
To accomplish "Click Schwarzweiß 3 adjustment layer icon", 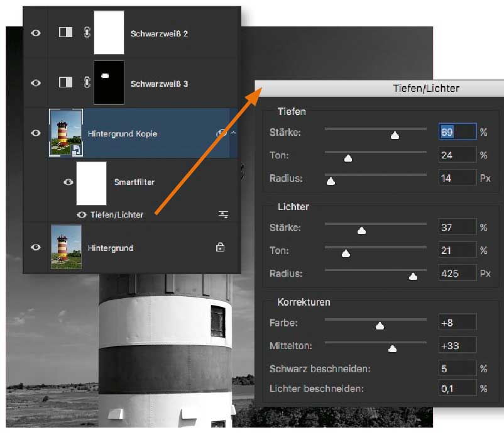I will [x=65, y=82].
